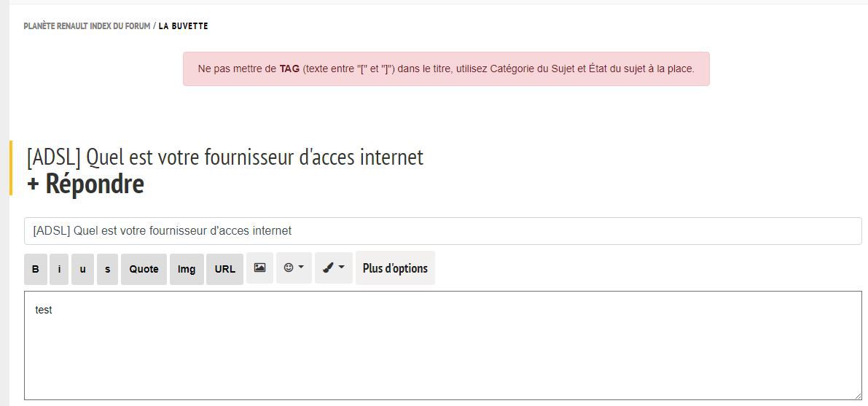Insert a Quote BBCode tag
Viewport: 868px width, 406px height.
[x=144, y=269]
